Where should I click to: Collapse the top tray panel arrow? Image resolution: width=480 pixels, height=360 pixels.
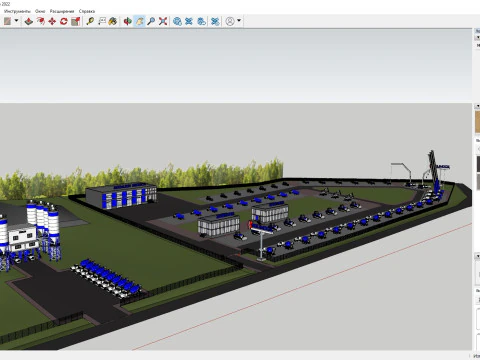(x=478, y=37)
